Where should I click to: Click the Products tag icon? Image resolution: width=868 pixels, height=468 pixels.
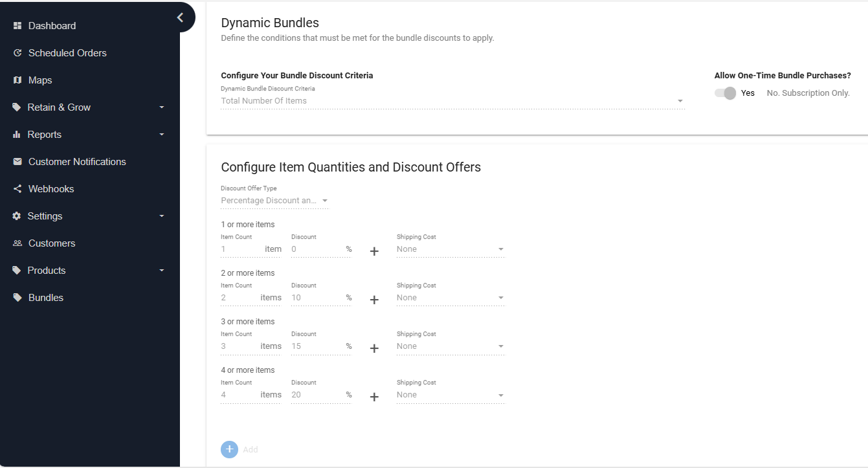17,271
